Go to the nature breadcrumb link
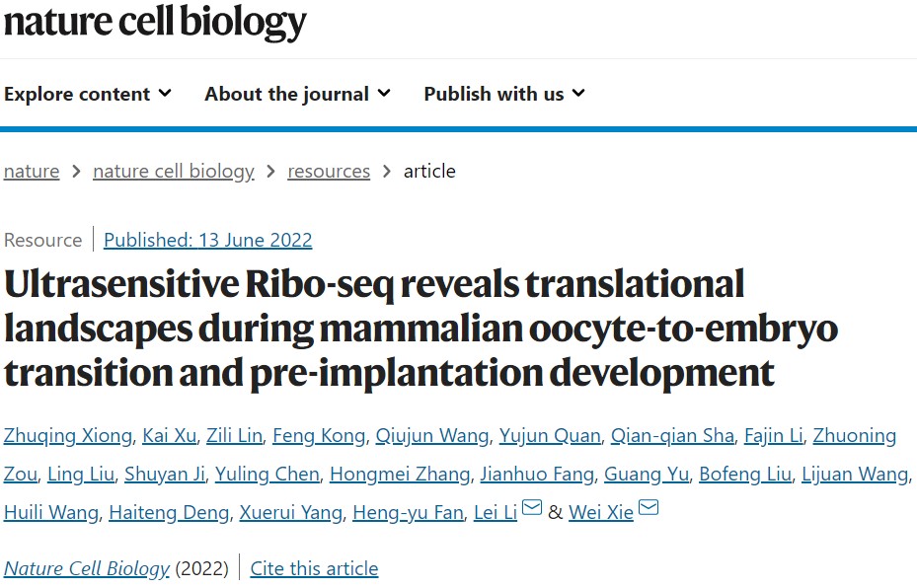The height and width of the screenshot is (588, 917). coord(32,171)
